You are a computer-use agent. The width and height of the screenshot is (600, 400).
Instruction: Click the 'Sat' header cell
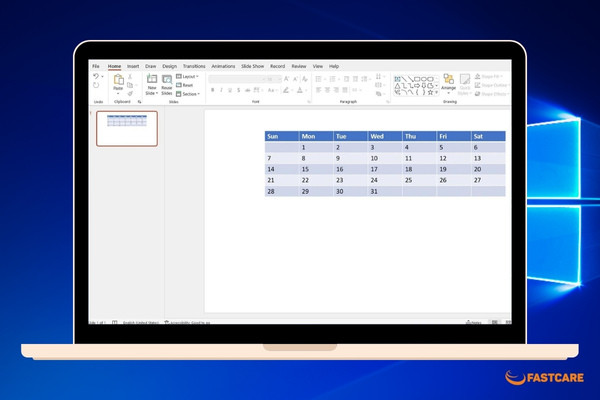click(x=488, y=136)
